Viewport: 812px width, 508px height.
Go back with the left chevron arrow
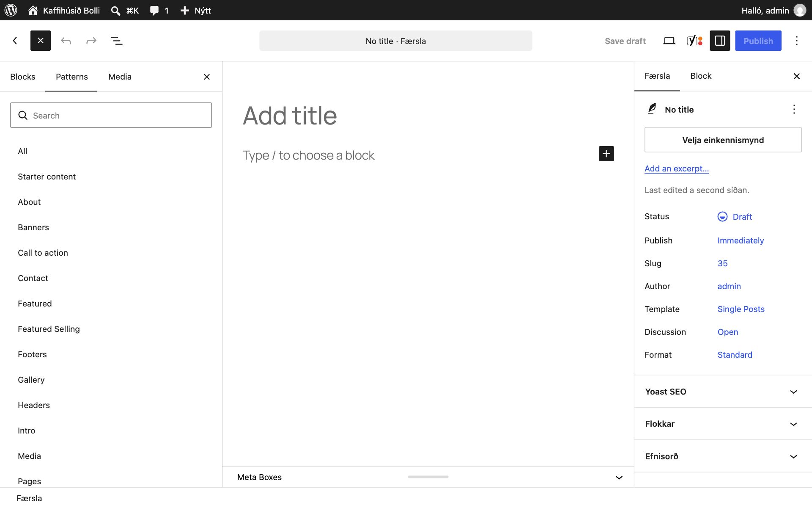pyautogui.click(x=15, y=41)
